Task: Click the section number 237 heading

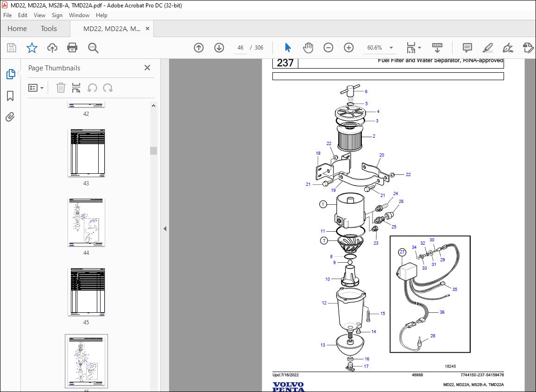Action: pos(285,63)
